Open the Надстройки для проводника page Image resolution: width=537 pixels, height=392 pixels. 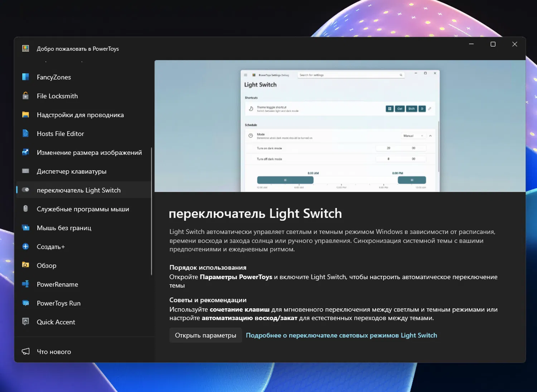83,115
